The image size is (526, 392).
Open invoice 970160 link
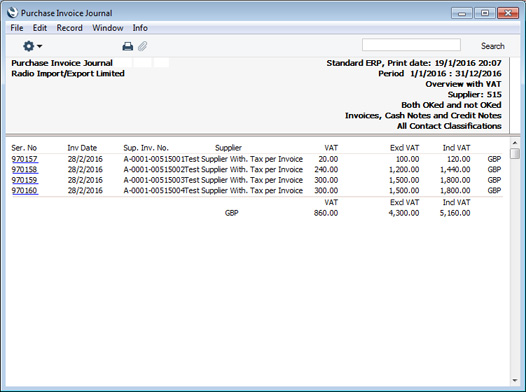[24, 190]
